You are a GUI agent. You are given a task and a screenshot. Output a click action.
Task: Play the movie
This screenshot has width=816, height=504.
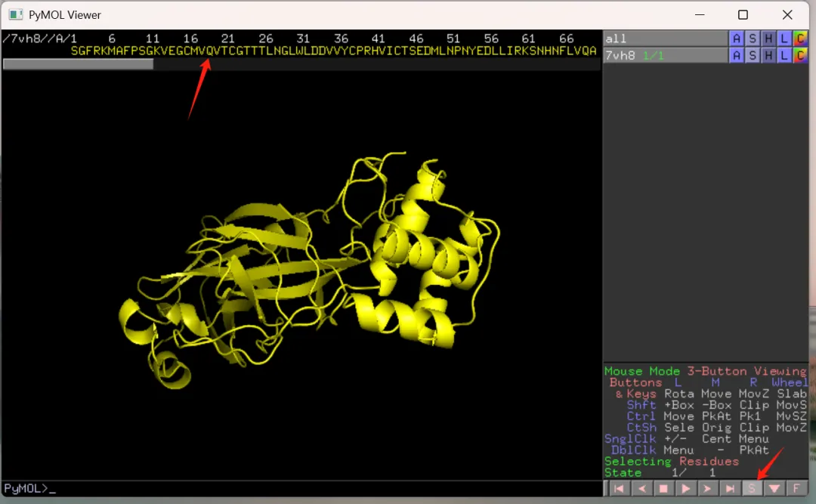pyautogui.click(x=686, y=488)
